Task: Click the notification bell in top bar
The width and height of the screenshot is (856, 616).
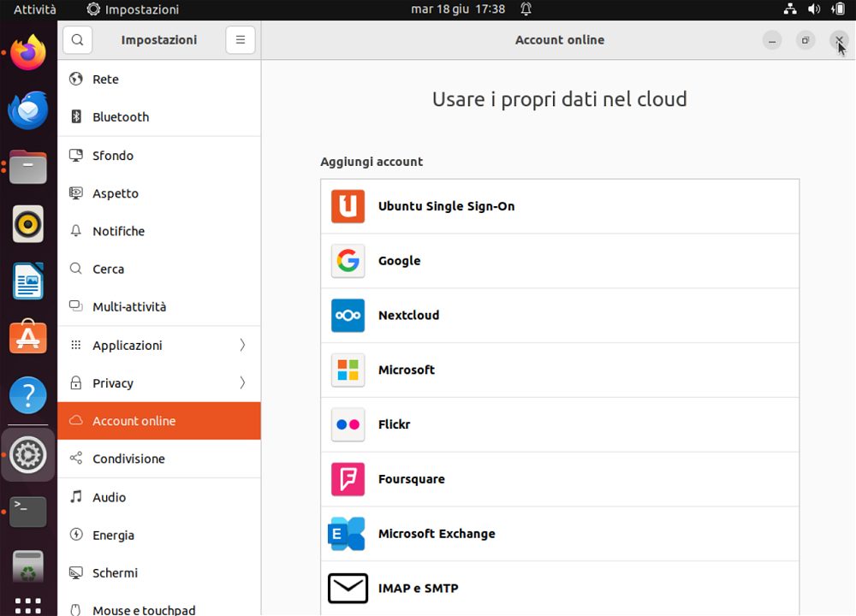Action: click(x=526, y=9)
